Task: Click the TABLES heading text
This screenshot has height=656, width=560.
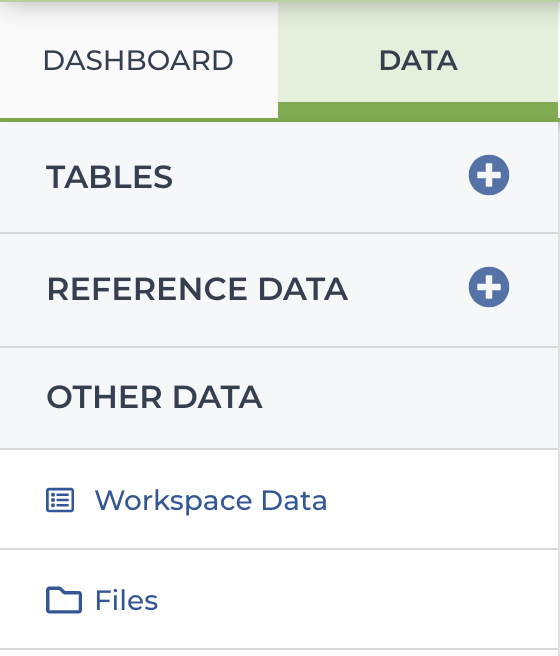Action: click(109, 177)
